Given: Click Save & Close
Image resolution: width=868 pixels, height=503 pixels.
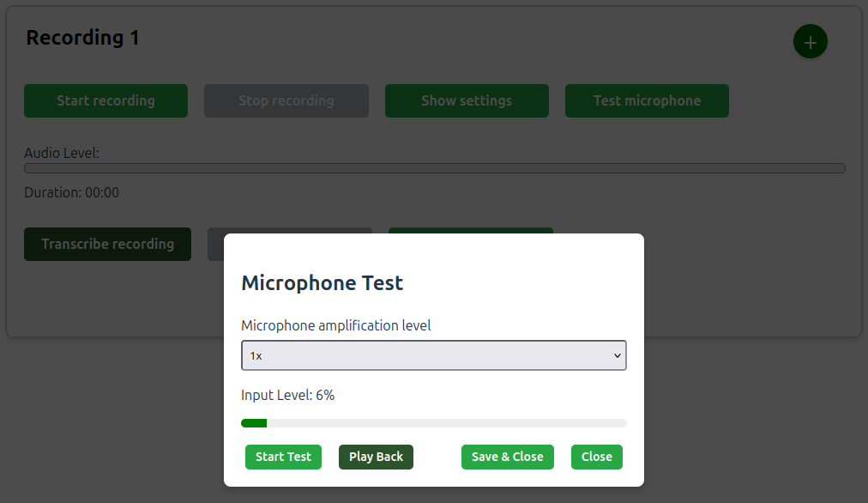Looking at the screenshot, I should coord(507,457).
